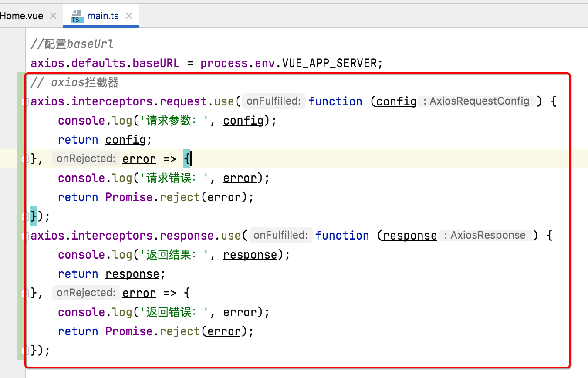
Task: Click onRejected hint after return response
Action: coord(85,293)
